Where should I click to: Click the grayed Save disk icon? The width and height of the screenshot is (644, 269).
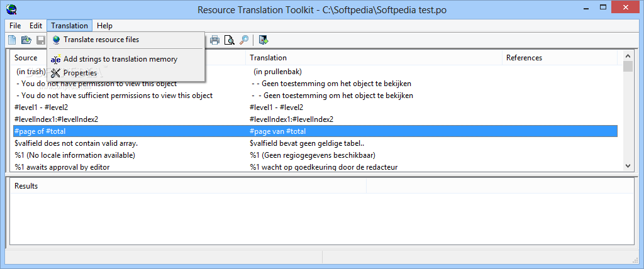[x=41, y=40]
